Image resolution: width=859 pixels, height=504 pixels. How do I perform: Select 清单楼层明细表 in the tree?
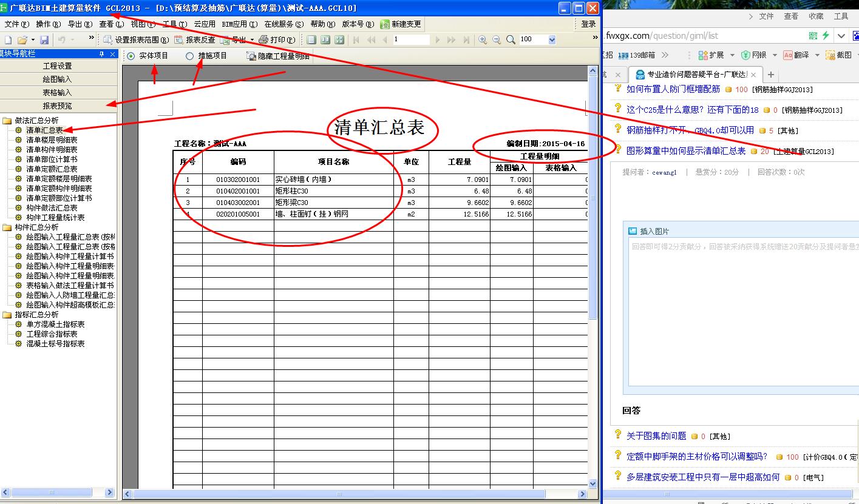tap(52, 140)
